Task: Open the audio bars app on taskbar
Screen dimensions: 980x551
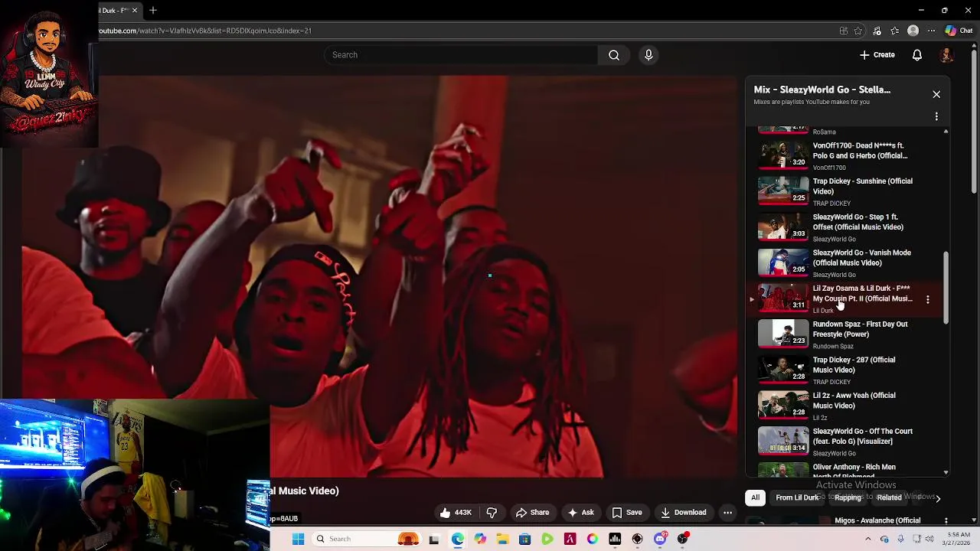Action: [615, 539]
